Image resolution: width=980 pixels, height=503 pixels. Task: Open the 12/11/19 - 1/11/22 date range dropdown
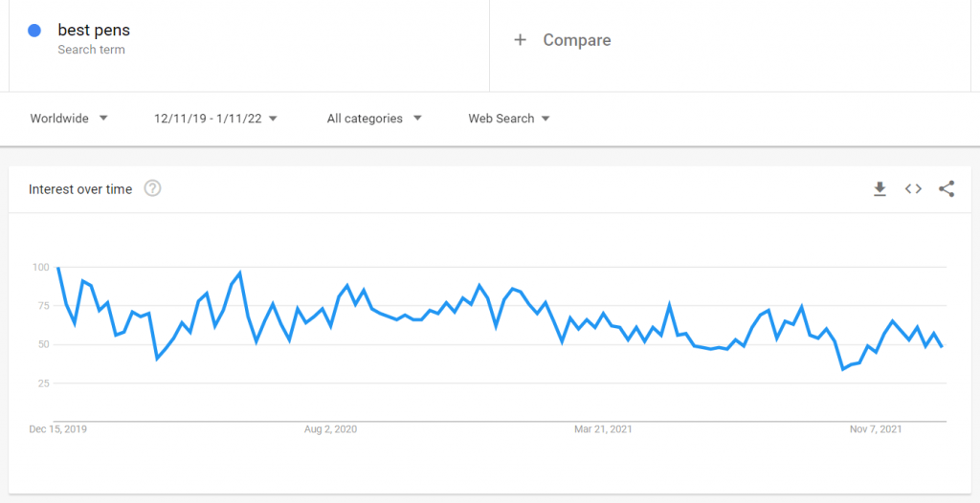216,118
